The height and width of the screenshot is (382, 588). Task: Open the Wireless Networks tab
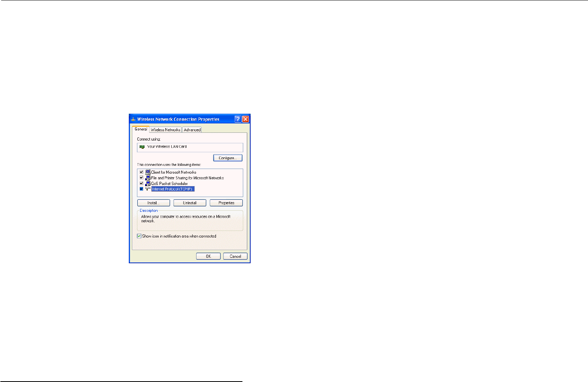(x=165, y=130)
